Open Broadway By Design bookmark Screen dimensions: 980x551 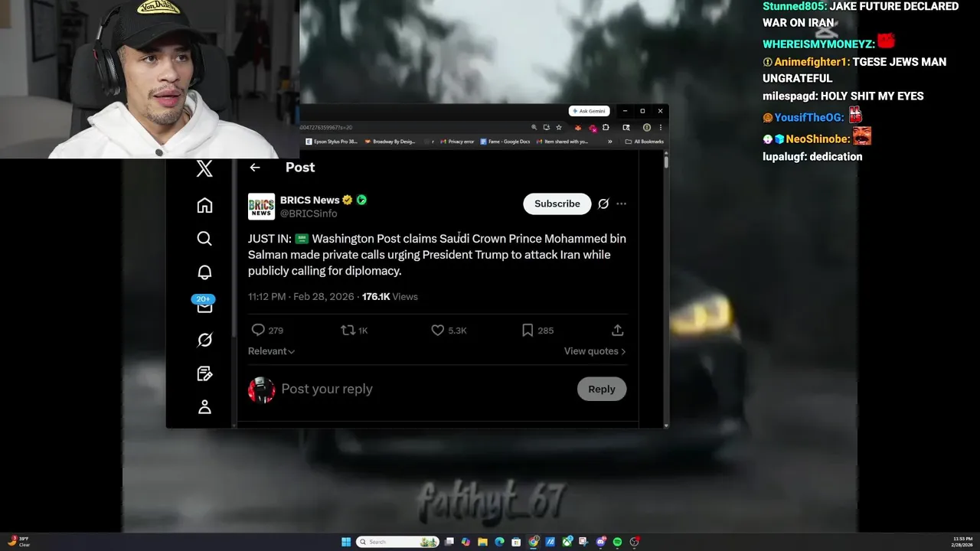click(390, 142)
